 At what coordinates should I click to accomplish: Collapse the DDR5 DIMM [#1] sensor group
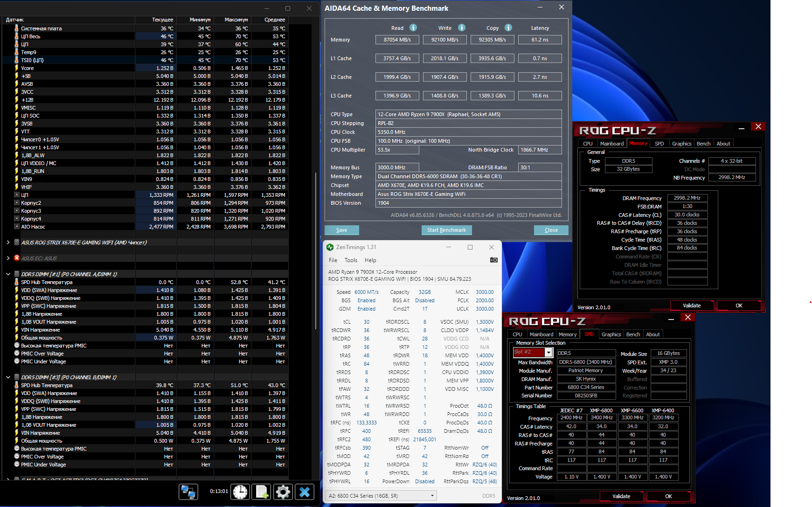pyautogui.click(x=8, y=274)
